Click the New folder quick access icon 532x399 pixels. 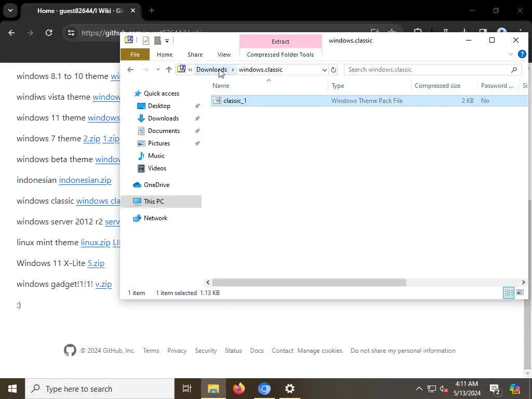coord(157,41)
